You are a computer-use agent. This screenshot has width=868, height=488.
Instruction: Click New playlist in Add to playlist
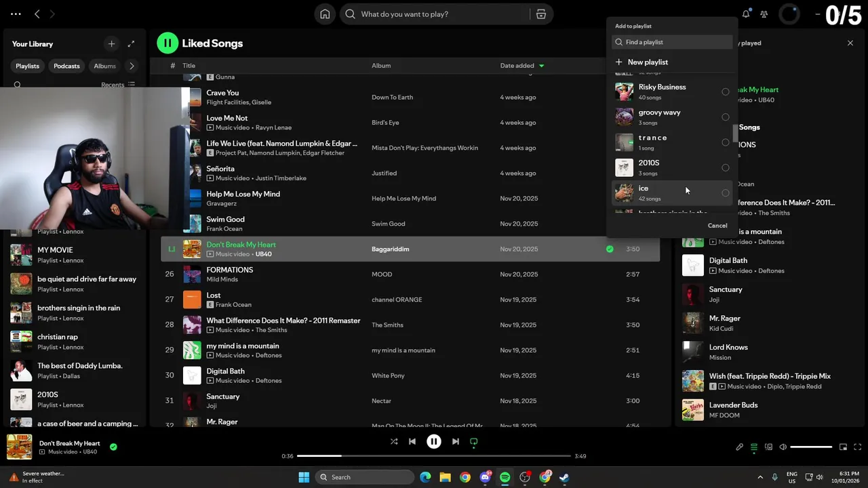[642, 62]
